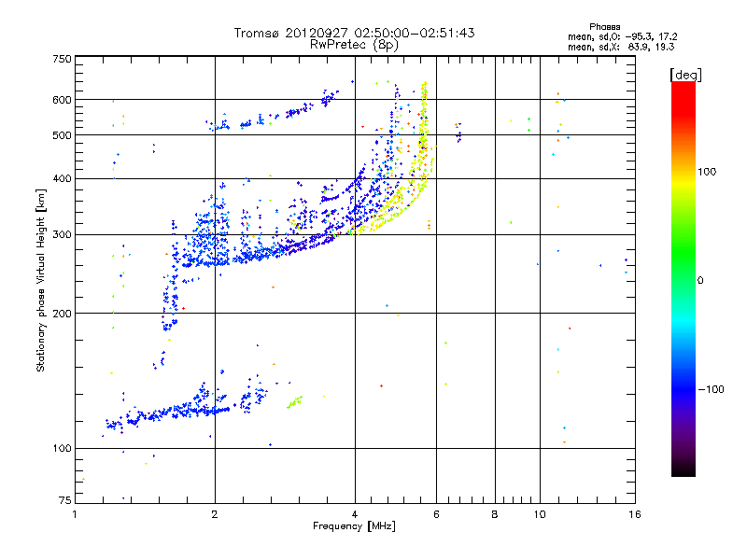Click the phase colorbar gradient
Image resolution: width=747 pixels, height=560 pixels.
pyautogui.click(x=684, y=278)
